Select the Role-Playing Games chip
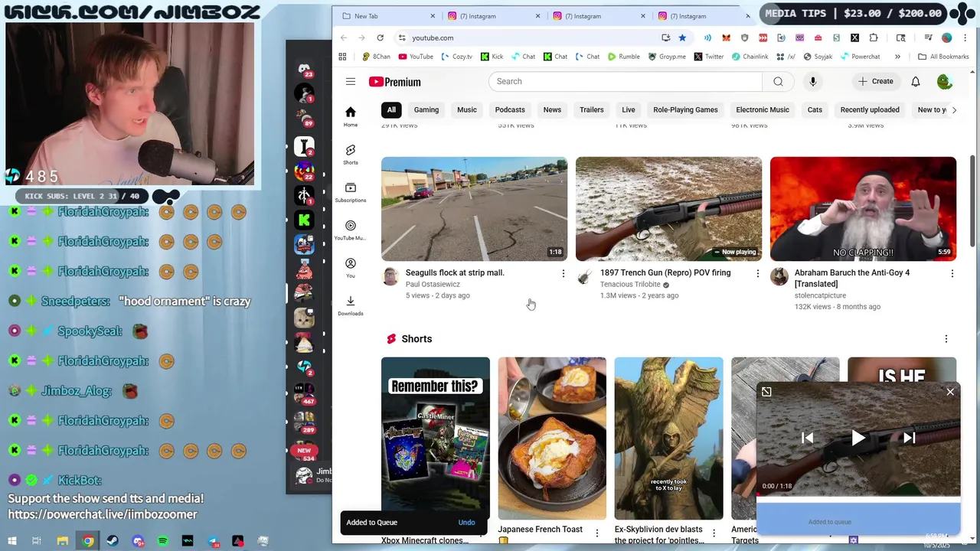The width and height of the screenshot is (980, 551). [x=685, y=109]
